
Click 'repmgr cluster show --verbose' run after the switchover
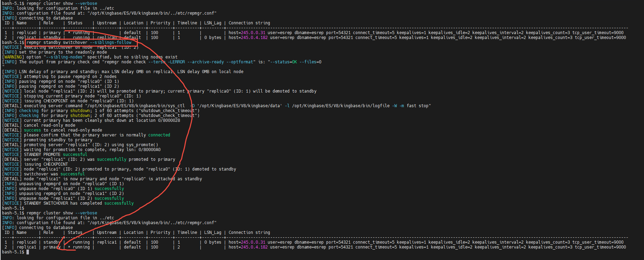62,213
